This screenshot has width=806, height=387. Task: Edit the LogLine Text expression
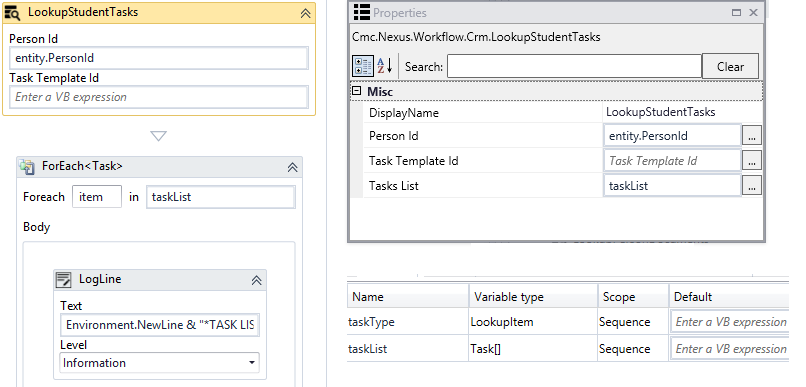point(160,325)
